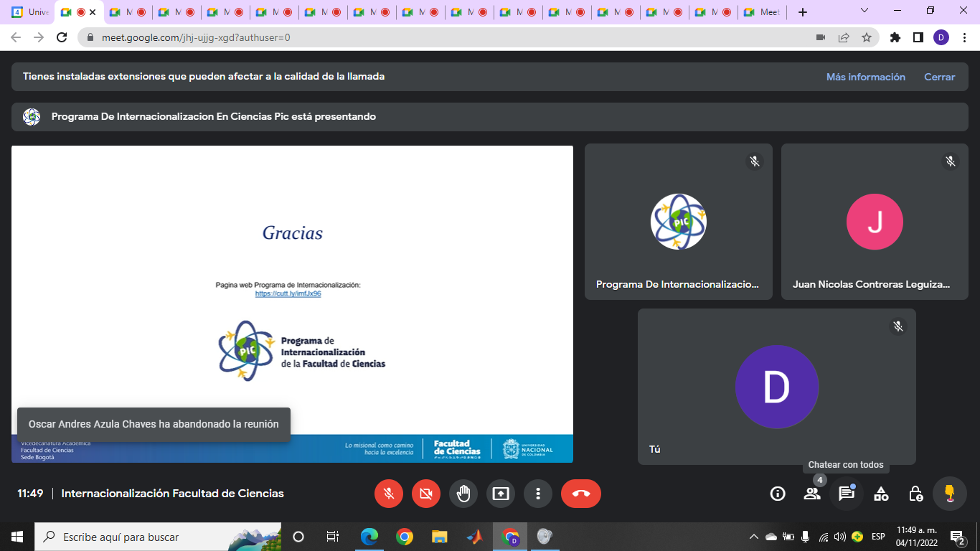Open the three-dot more options menu

538,494
